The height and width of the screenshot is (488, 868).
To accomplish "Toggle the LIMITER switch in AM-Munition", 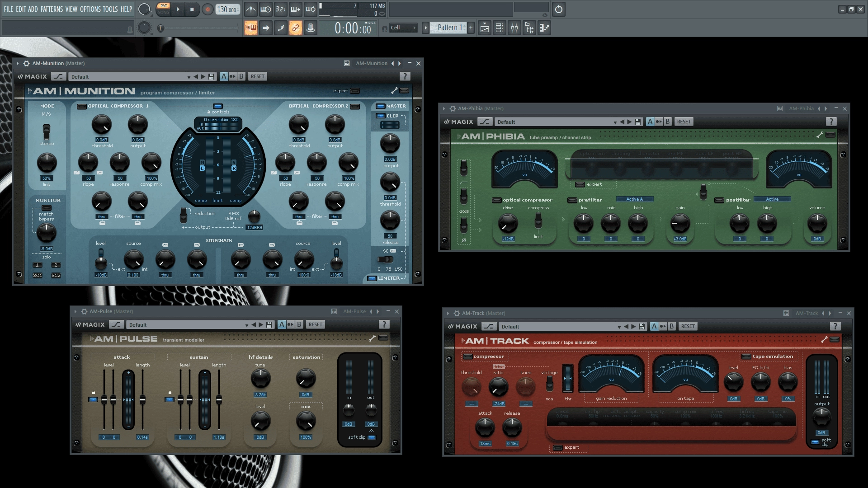I will click(x=372, y=278).
